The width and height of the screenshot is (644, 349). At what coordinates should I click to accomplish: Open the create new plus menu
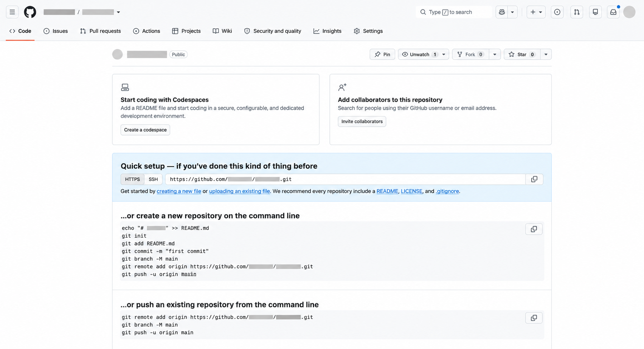coord(536,12)
